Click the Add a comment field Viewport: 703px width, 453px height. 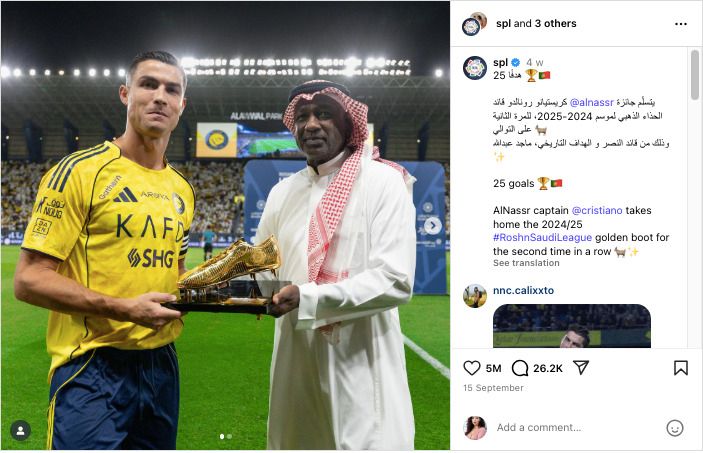click(577, 428)
